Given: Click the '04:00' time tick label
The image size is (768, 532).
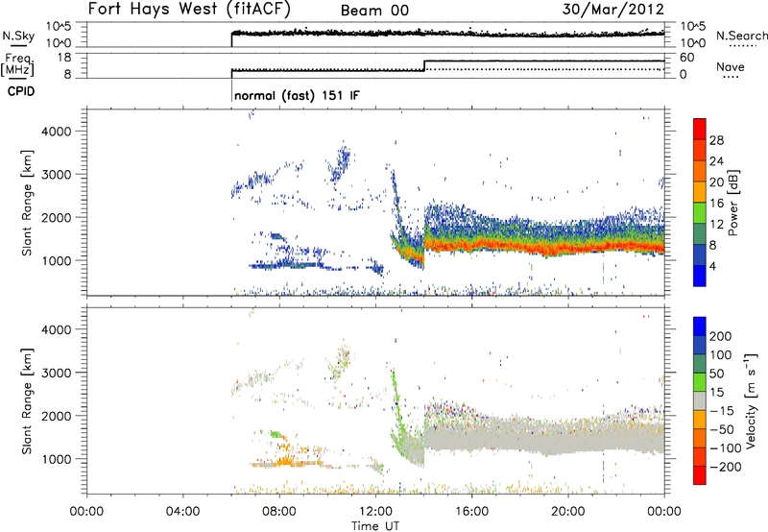Looking at the screenshot, I should click(183, 512).
